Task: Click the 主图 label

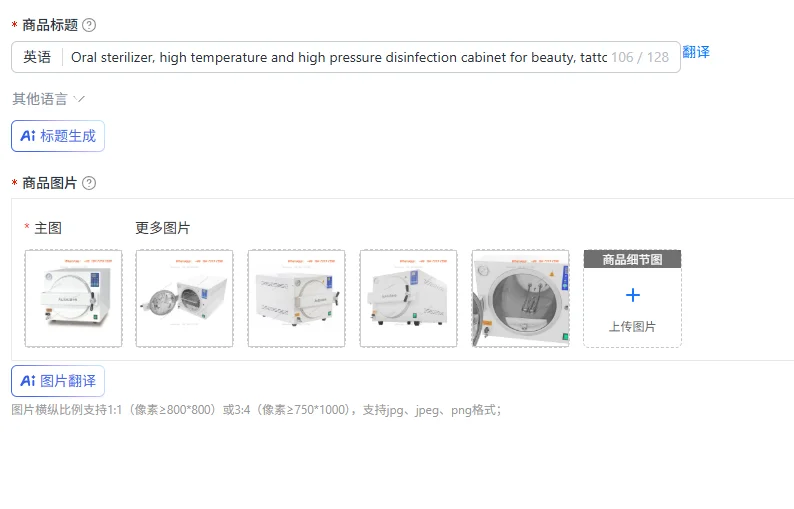Action: coord(48,228)
